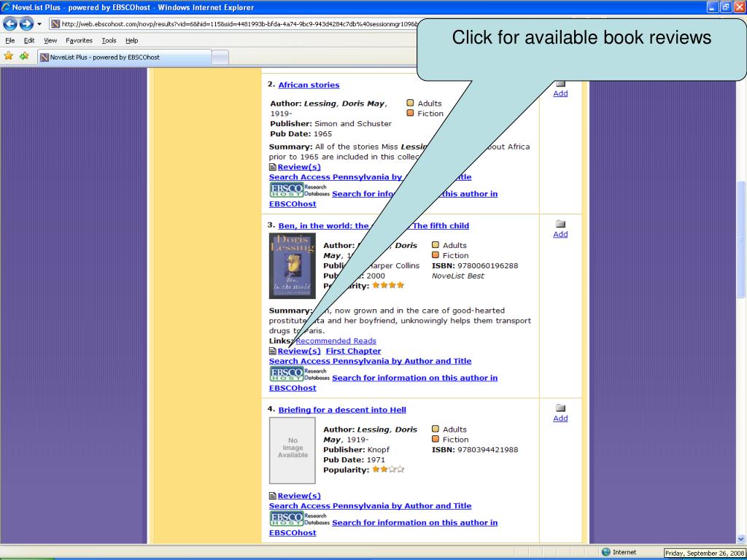
Task: Click the popularity stars for Ben, in the world
Action: pyautogui.click(x=388, y=285)
